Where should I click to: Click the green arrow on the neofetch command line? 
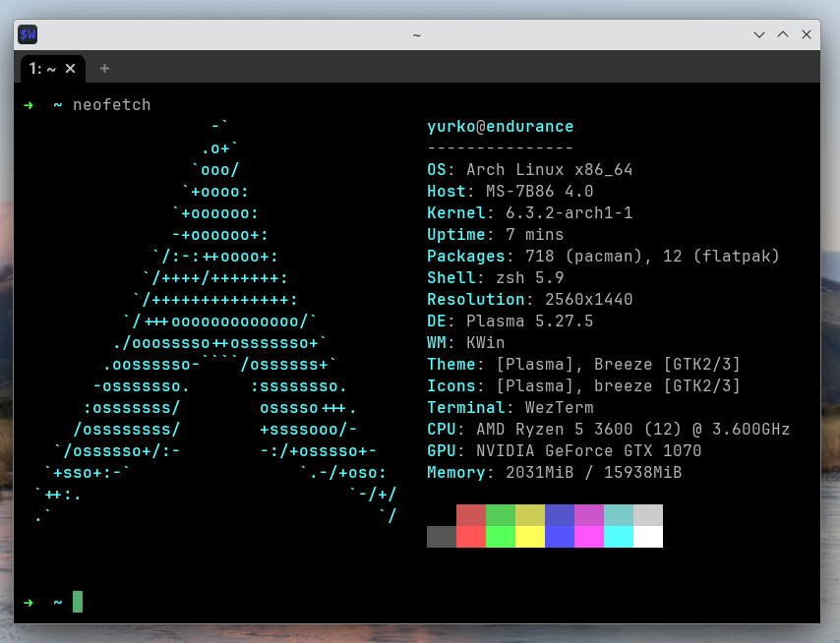(x=29, y=105)
